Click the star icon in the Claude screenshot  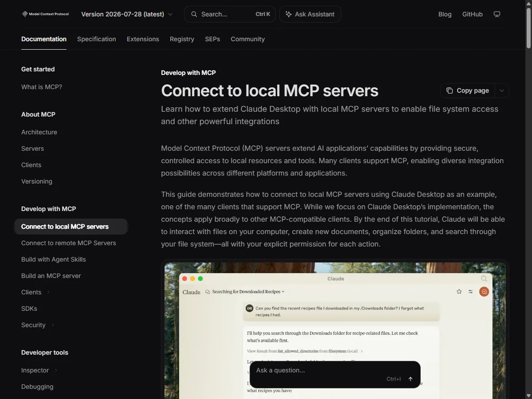tap(459, 292)
